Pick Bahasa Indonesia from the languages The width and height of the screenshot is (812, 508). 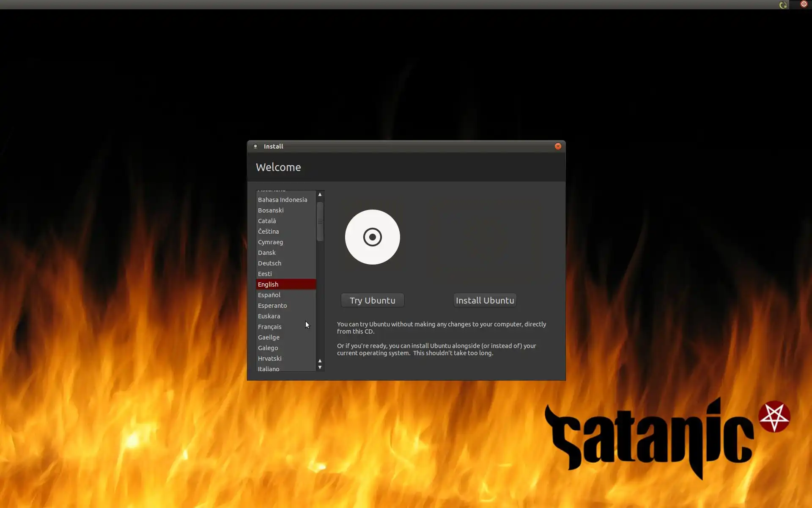(x=283, y=200)
